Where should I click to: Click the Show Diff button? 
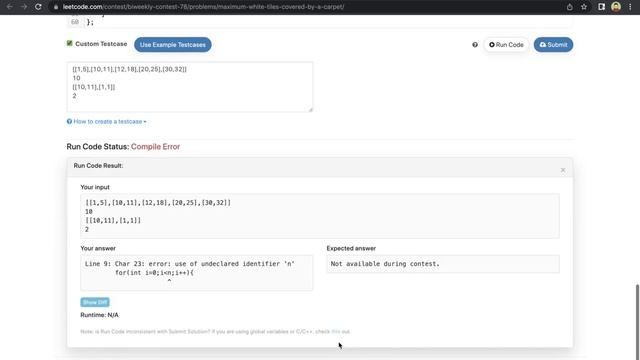(x=95, y=302)
